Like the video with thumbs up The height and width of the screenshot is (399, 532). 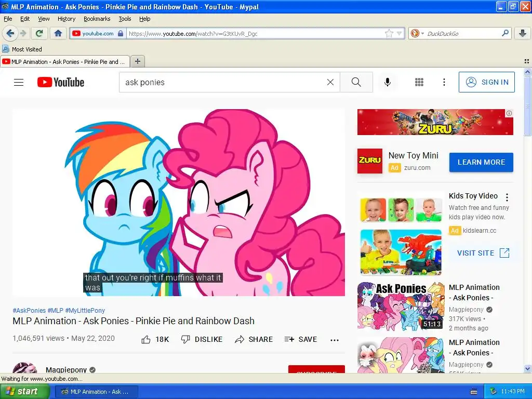(155, 339)
